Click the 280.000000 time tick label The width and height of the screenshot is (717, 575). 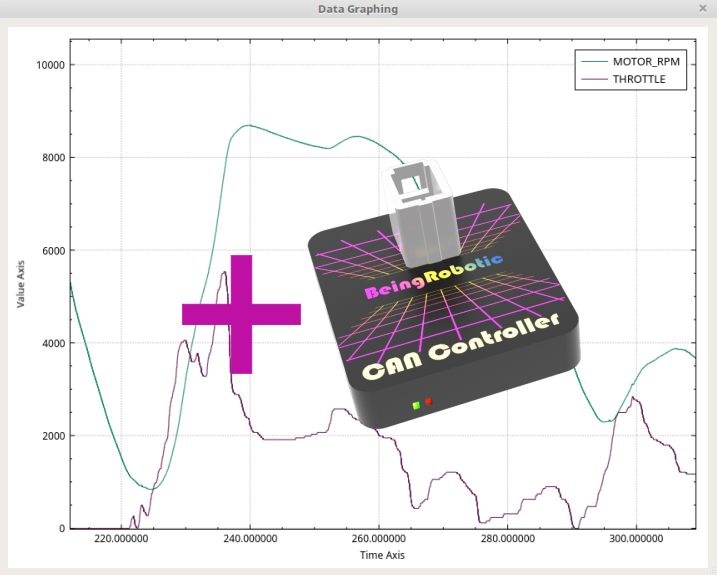tap(508, 538)
